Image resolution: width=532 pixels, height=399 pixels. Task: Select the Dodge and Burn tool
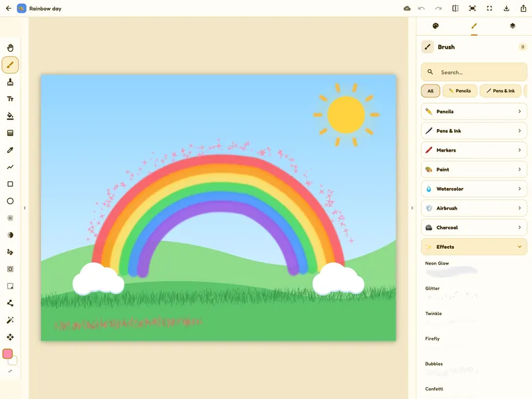point(10,235)
